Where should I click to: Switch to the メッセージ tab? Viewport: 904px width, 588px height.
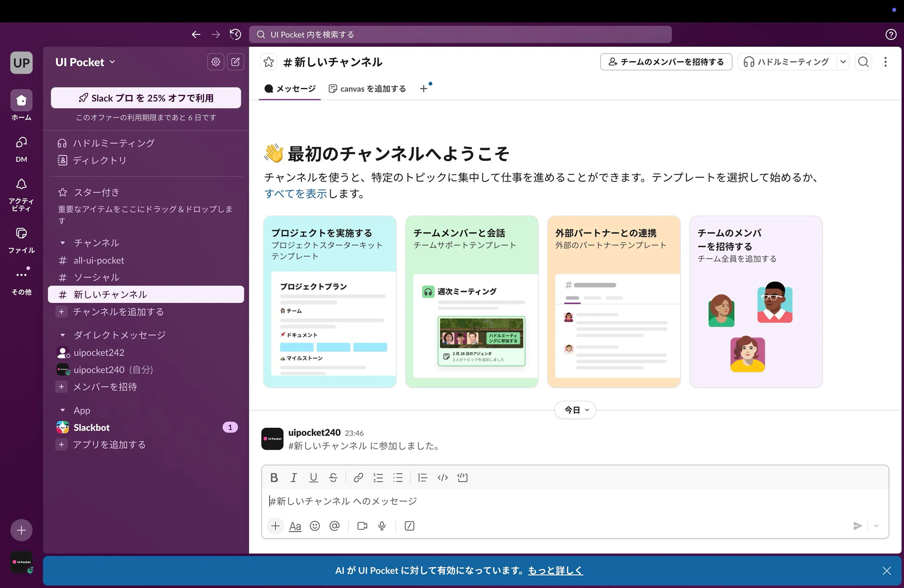(290, 89)
